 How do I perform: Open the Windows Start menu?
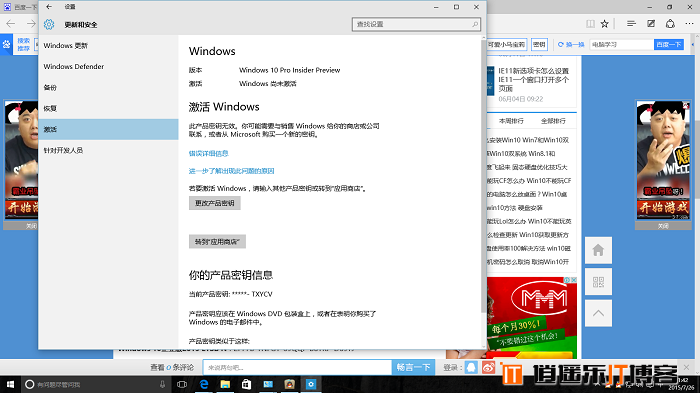pyautogui.click(x=10, y=384)
